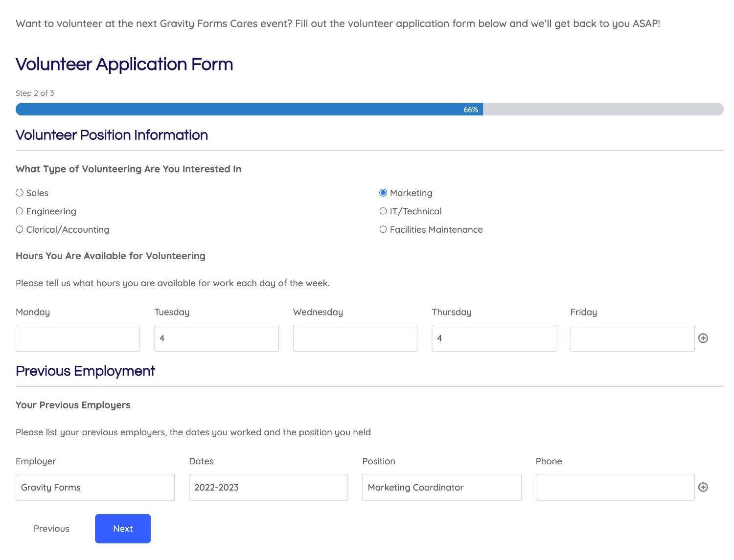Click the Step 2 of 3 label
734x560 pixels.
[x=35, y=93]
